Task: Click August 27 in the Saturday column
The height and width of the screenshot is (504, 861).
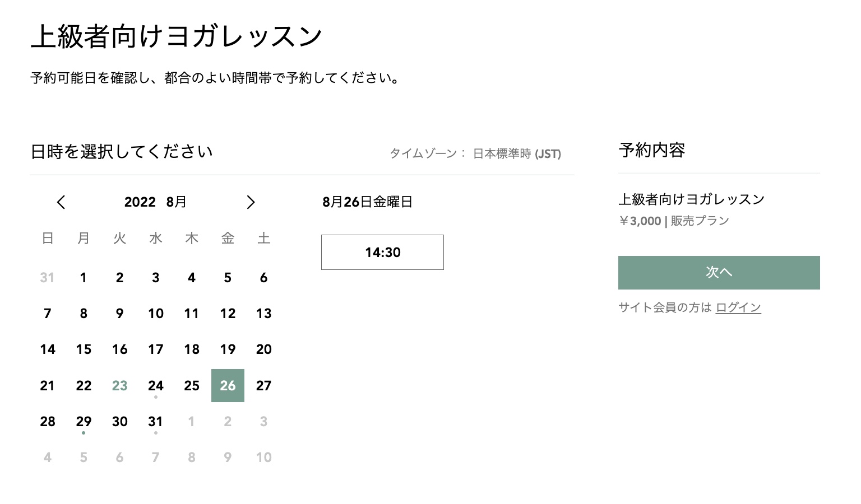Action: [x=263, y=386]
